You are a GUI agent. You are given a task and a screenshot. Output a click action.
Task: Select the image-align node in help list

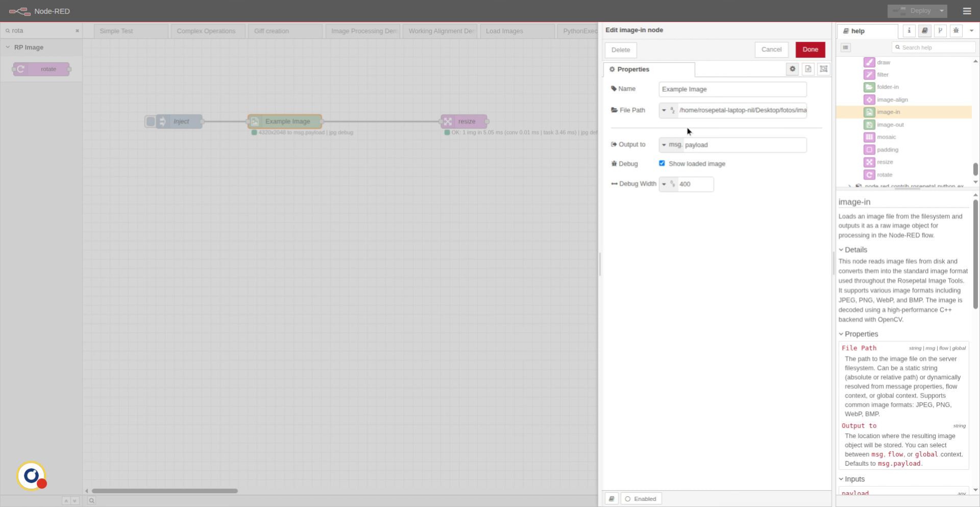891,100
